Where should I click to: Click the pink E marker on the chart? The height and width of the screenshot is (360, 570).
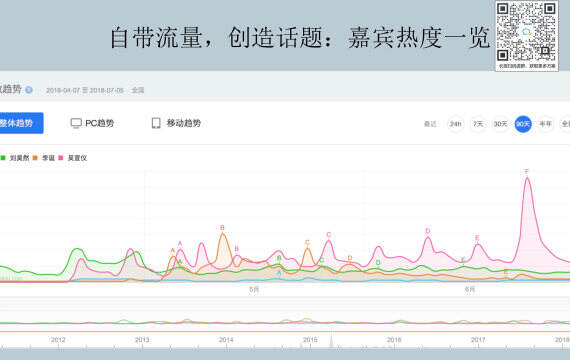pos(477,238)
